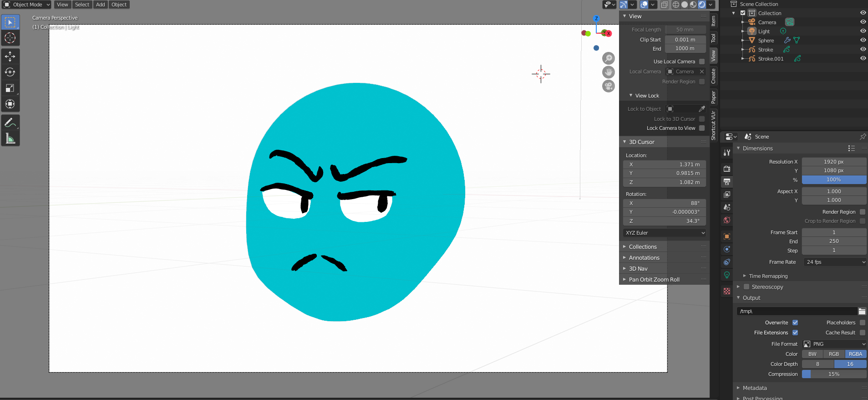Viewport: 868px width, 400px height.
Task: Open the Select menu in header
Action: 82,5
